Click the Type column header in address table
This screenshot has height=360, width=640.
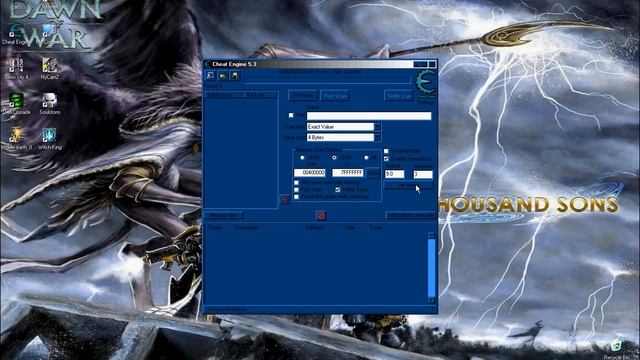[x=349, y=228]
